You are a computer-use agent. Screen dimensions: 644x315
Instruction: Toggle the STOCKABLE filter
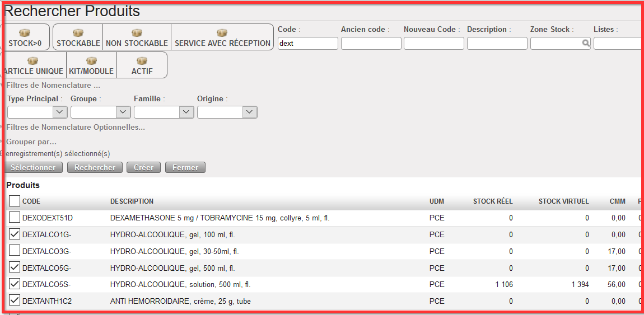[78, 37]
